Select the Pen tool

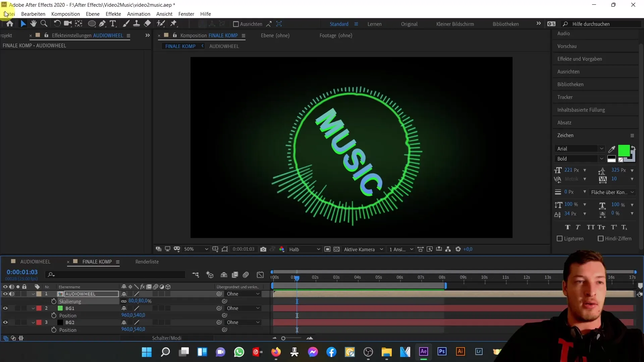click(x=102, y=23)
